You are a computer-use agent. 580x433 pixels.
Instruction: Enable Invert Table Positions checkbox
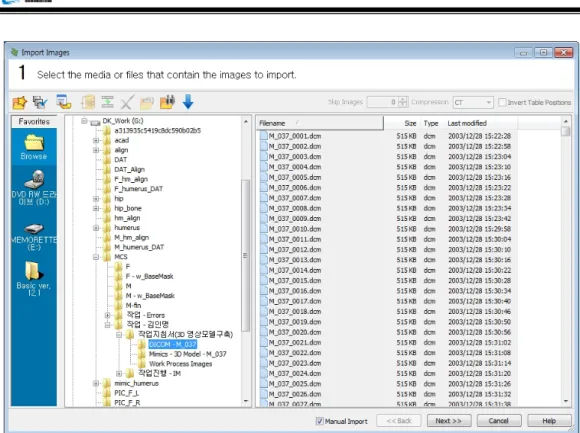coord(502,102)
